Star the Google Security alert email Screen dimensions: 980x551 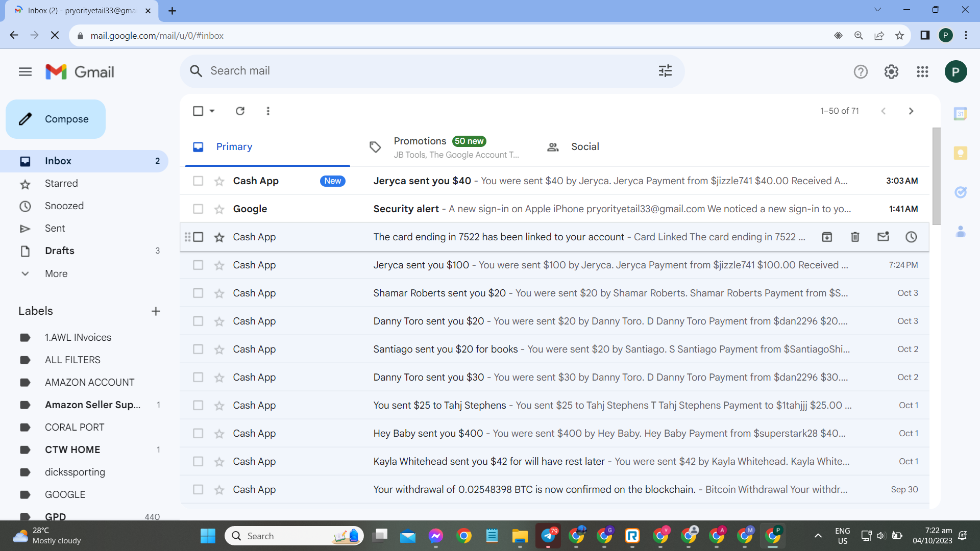click(x=219, y=209)
